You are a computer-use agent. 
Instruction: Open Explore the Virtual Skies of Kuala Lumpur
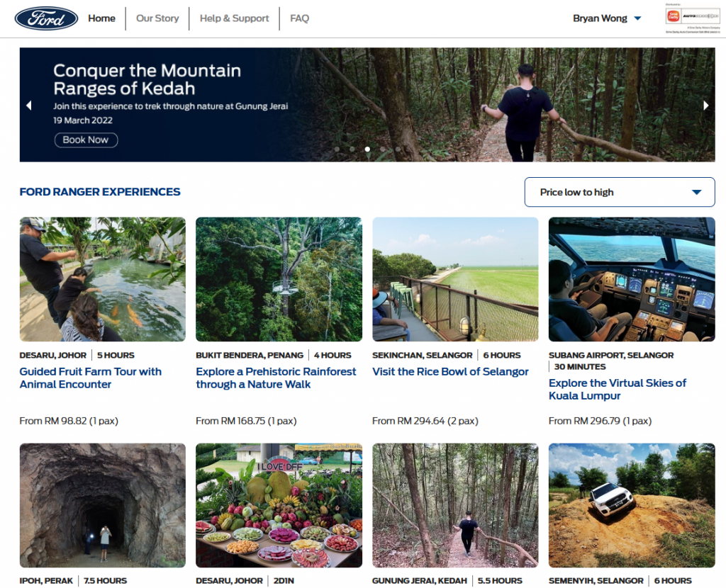[617, 389]
